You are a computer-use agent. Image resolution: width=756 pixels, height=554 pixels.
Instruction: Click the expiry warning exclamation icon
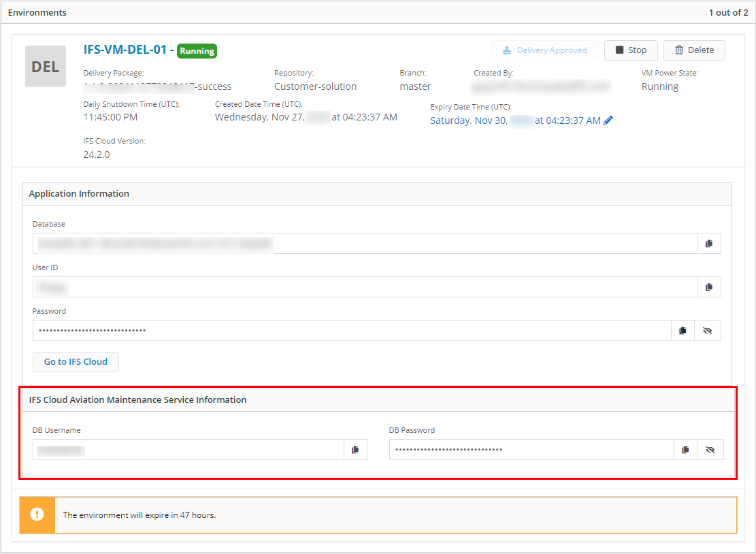click(37, 515)
